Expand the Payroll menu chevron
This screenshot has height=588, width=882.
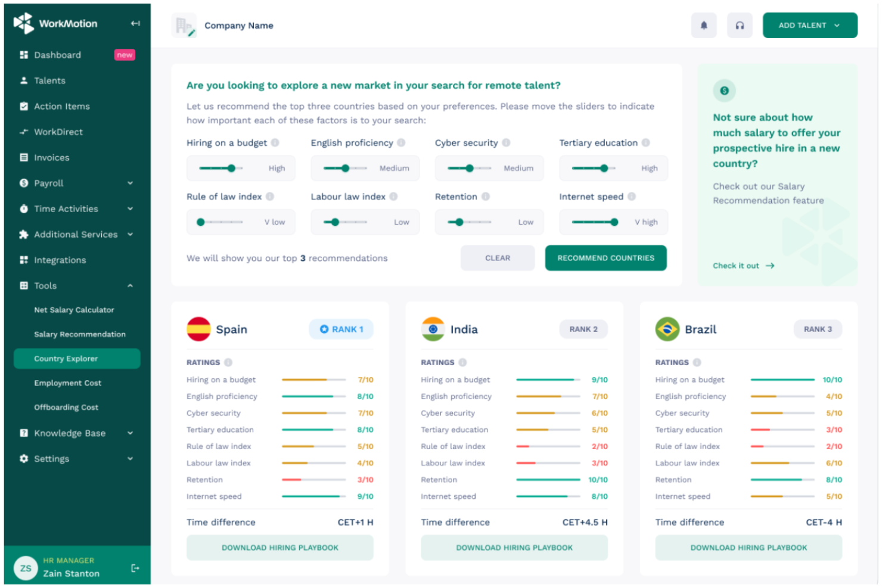(x=130, y=183)
